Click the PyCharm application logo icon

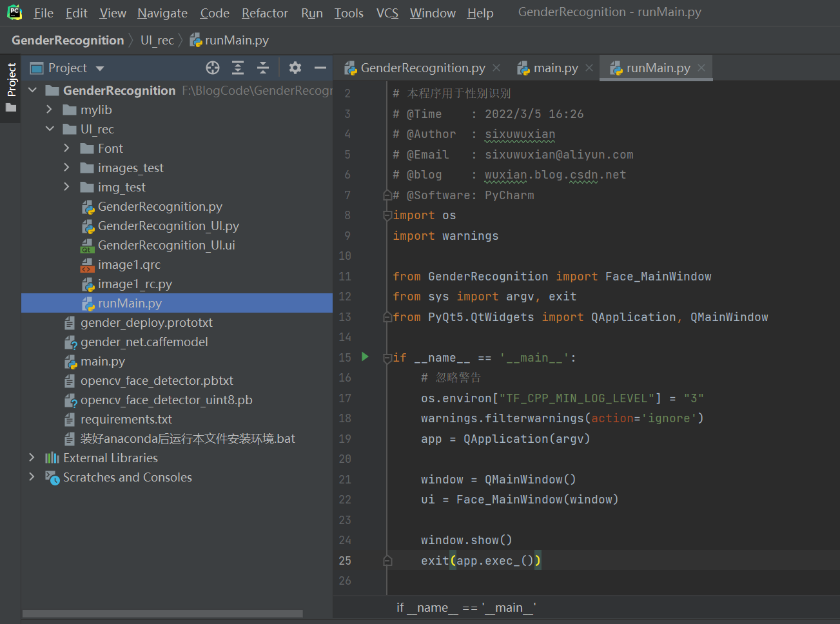point(14,12)
